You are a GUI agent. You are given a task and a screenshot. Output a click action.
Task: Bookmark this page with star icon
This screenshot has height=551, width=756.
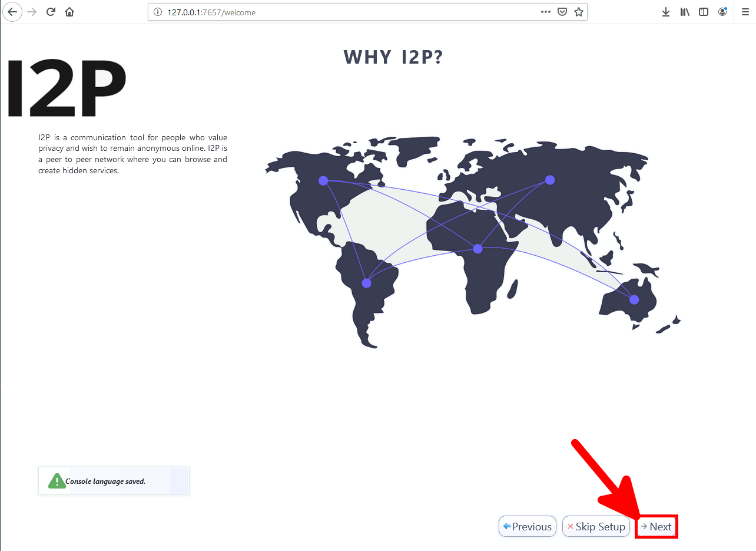pyautogui.click(x=579, y=12)
